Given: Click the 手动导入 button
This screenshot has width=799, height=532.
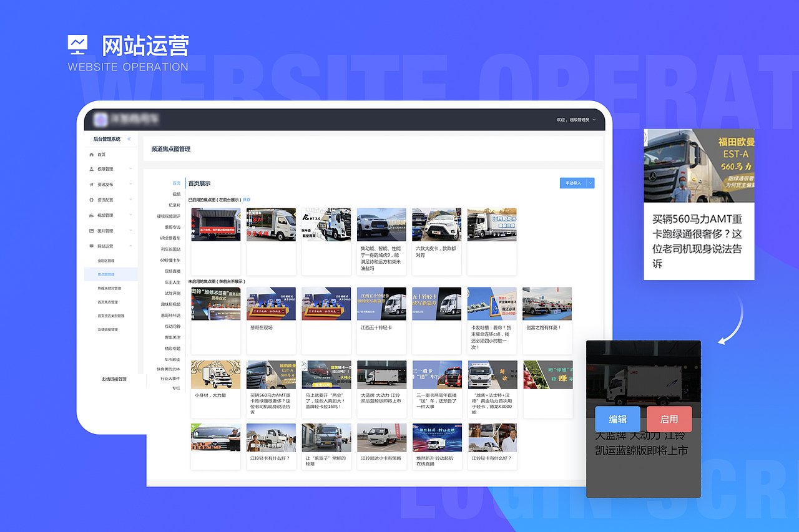Looking at the screenshot, I should pyautogui.click(x=573, y=183).
